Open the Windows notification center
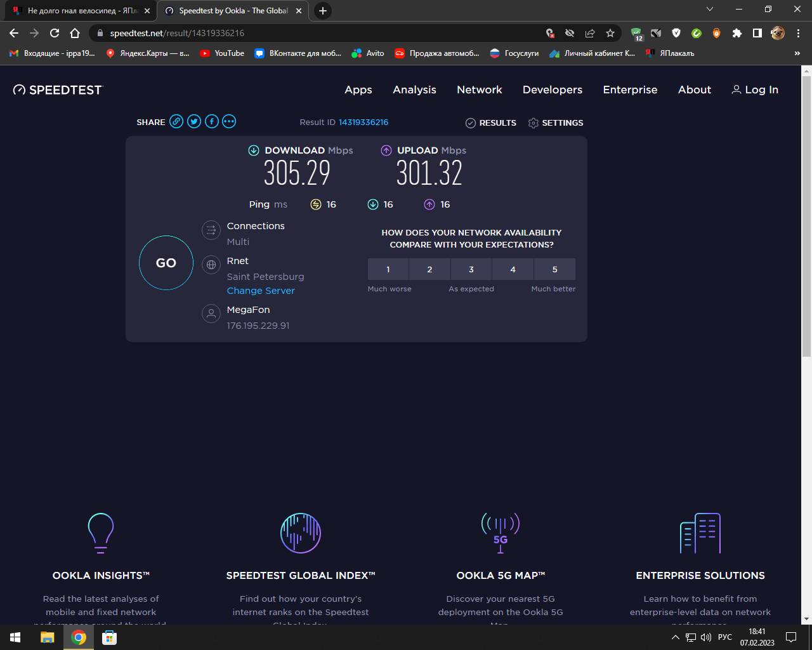The image size is (812, 650). (791, 637)
